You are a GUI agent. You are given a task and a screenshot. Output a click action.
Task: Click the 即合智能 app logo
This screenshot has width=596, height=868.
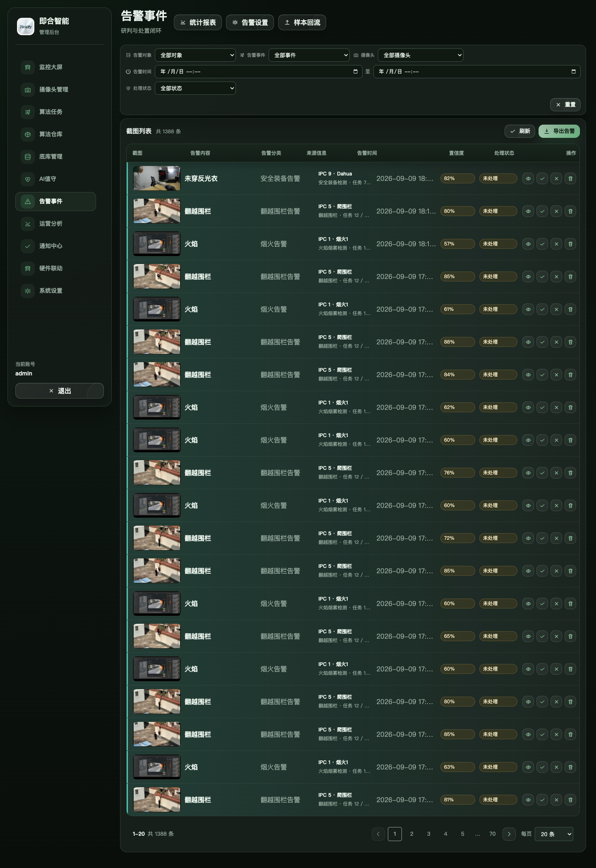pyautogui.click(x=26, y=26)
